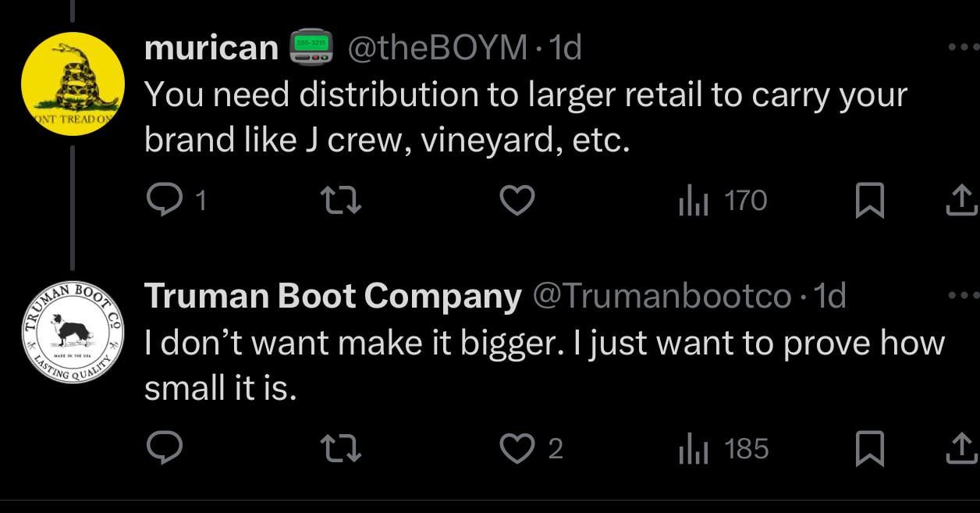Viewport: 980px width, 513px height.
Task: Share Truman Boot Company's tweet
Action: tap(961, 449)
